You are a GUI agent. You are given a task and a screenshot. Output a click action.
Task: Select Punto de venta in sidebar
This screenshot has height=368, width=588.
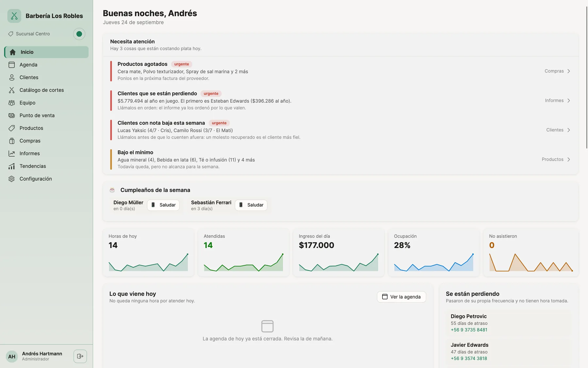tap(46, 115)
